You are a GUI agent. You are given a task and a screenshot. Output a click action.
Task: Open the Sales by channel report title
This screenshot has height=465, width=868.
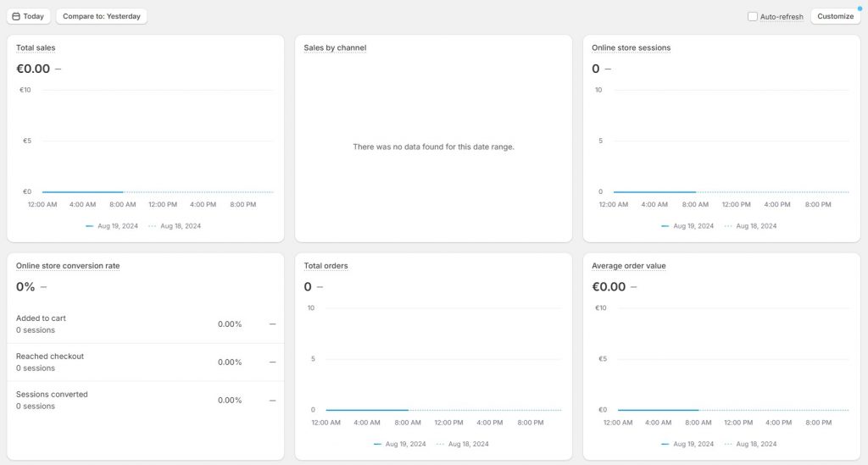(335, 47)
